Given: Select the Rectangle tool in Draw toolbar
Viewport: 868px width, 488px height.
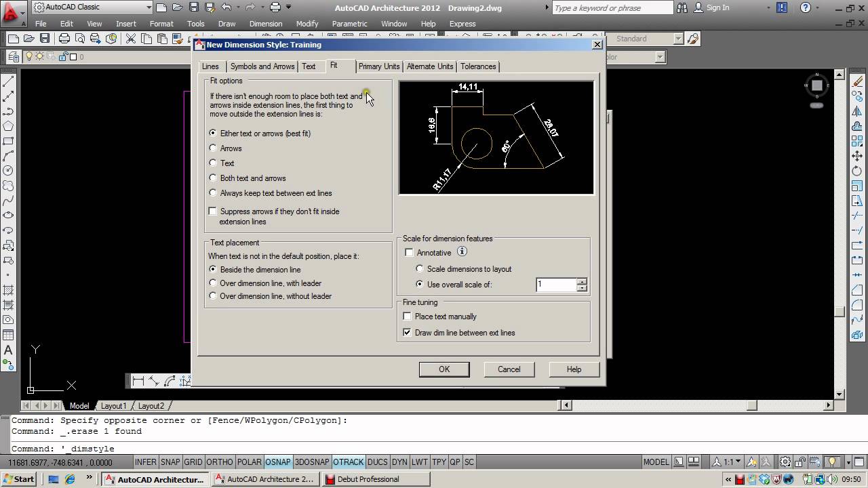Looking at the screenshot, I should [x=8, y=141].
